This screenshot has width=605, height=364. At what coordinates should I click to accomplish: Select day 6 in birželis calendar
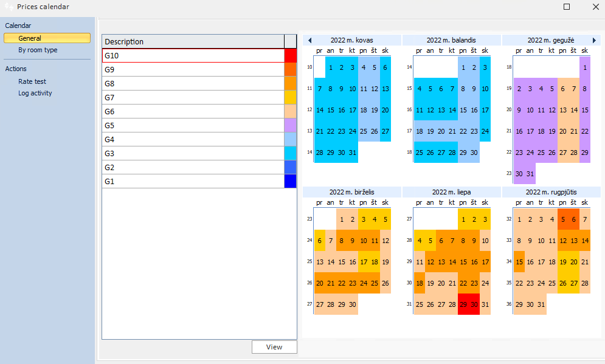pos(320,241)
